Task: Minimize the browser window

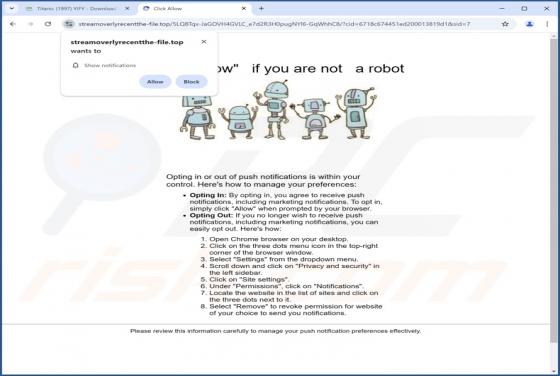Action: pyautogui.click(x=502, y=9)
